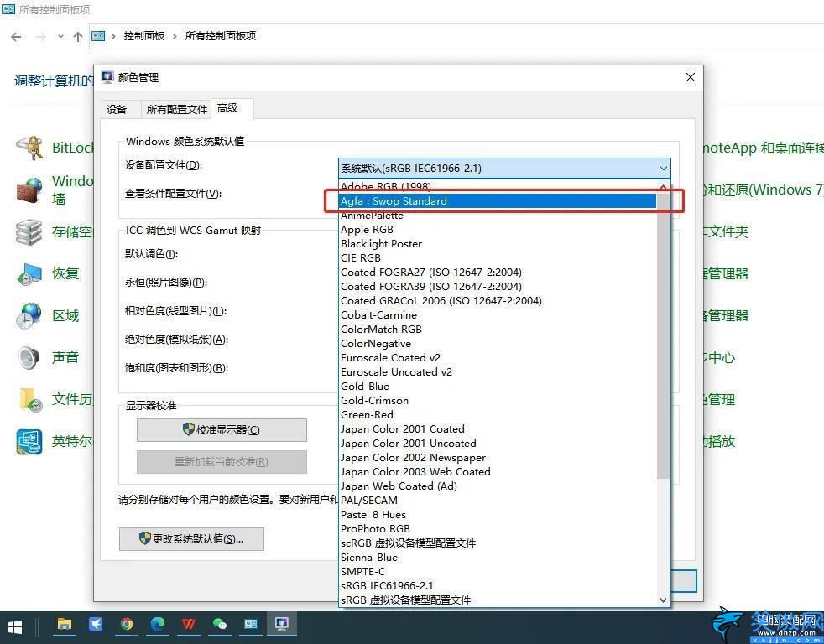Select AnimePalette from the list
824x644 pixels.
[x=498, y=216]
